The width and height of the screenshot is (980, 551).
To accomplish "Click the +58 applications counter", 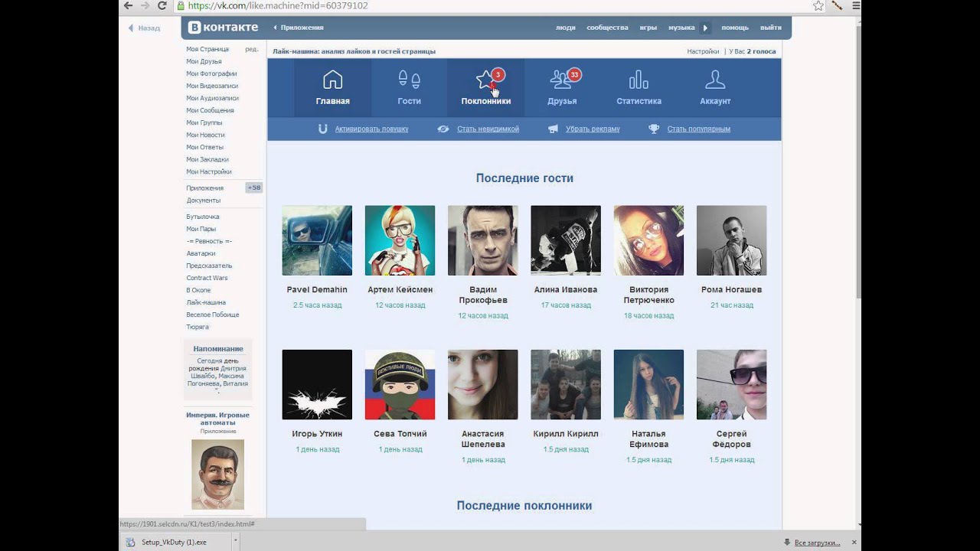I will point(253,187).
